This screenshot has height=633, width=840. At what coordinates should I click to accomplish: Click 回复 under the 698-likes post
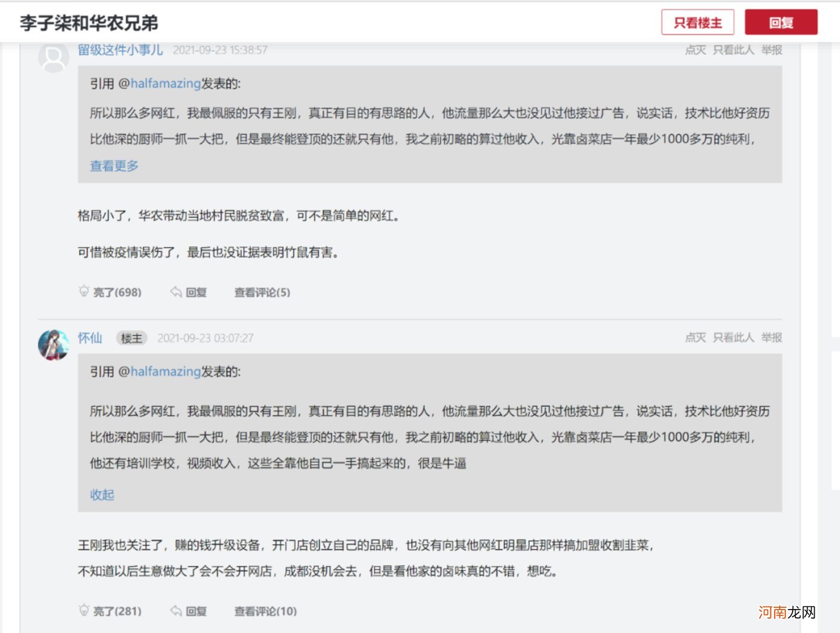pyautogui.click(x=196, y=292)
